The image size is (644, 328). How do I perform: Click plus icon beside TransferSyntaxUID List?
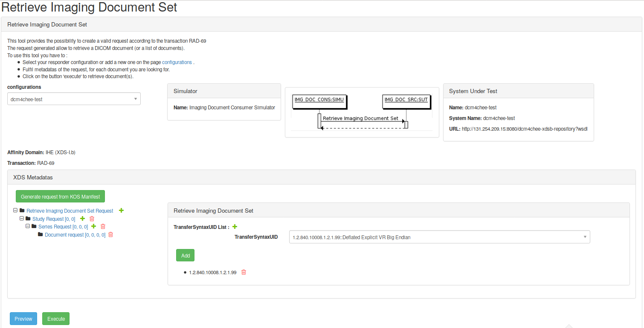click(x=235, y=227)
